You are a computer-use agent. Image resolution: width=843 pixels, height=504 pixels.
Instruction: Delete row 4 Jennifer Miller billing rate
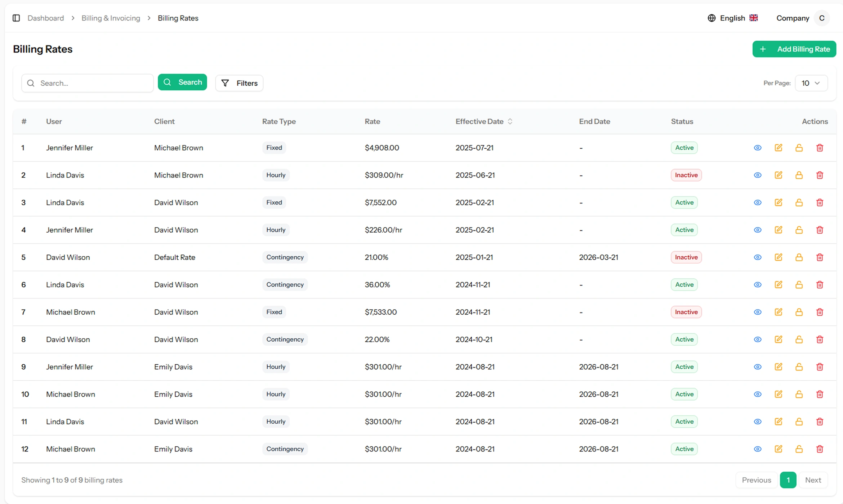pos(820,230)
